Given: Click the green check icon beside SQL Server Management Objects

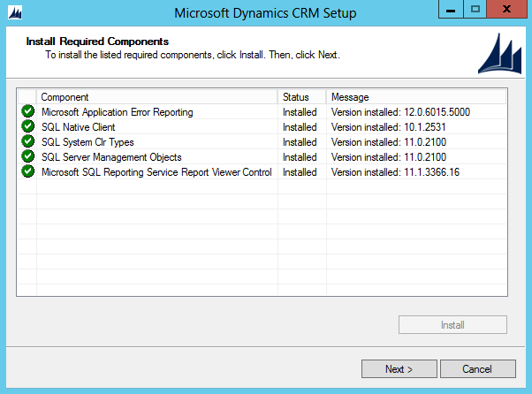Looking at the screenshot, I should click(x=27, y=156).
